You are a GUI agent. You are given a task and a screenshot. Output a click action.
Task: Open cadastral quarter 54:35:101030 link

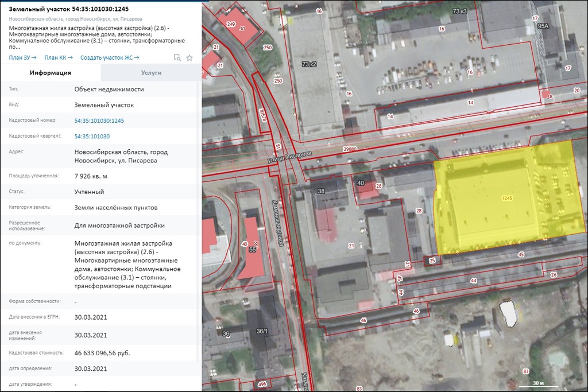coord(92,137)
